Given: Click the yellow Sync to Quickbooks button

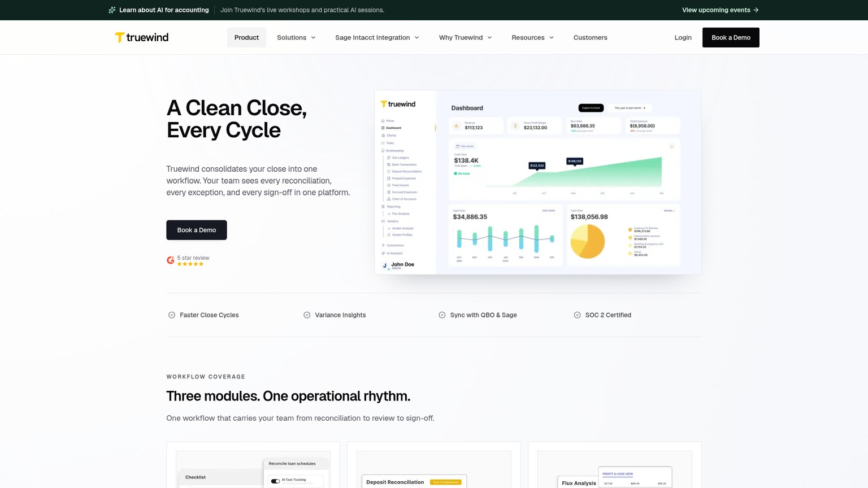Looking at the screenshot, I should [x=446, y=482].
